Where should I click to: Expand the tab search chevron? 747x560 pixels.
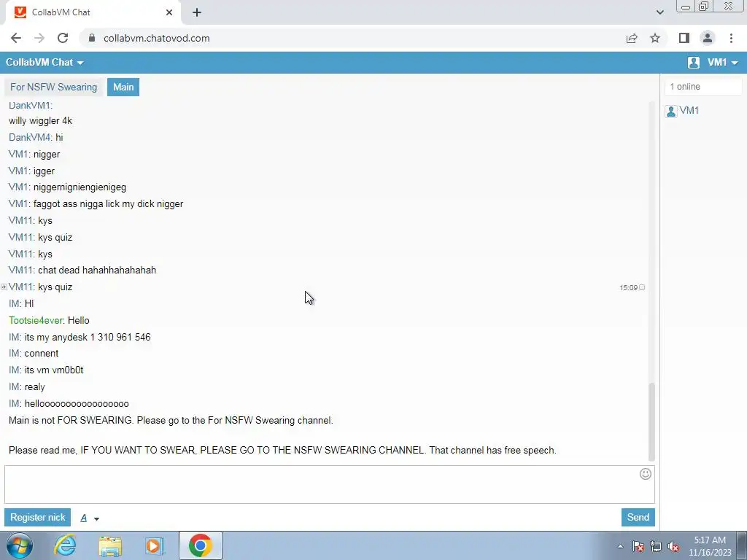[659, 12]
